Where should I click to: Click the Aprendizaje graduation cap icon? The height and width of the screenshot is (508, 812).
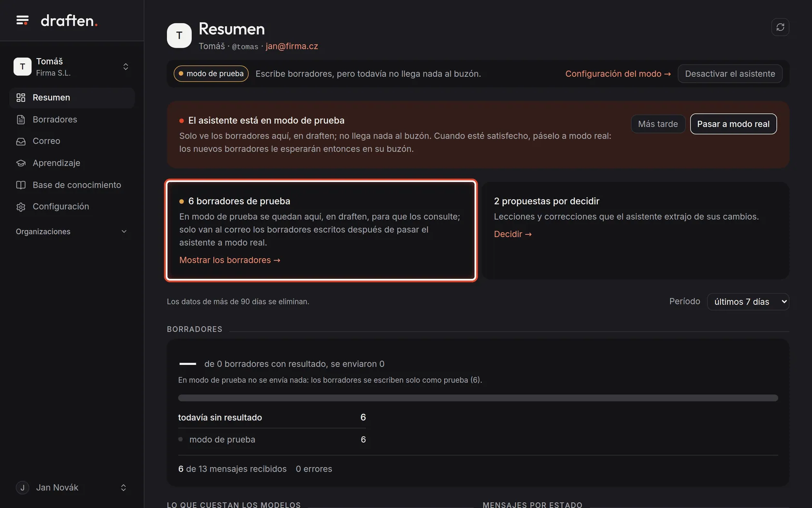pyautogui.click(x=21, y=163)
